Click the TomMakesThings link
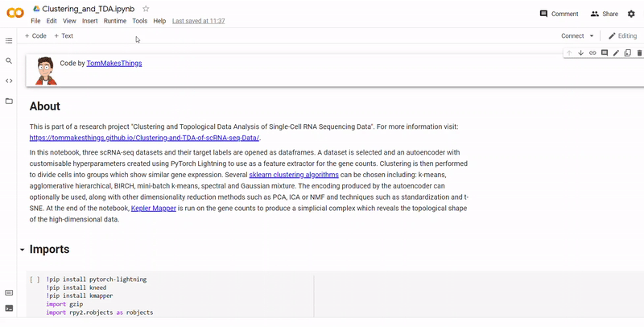This screenshot has width=644, height=327. [114, 64]
